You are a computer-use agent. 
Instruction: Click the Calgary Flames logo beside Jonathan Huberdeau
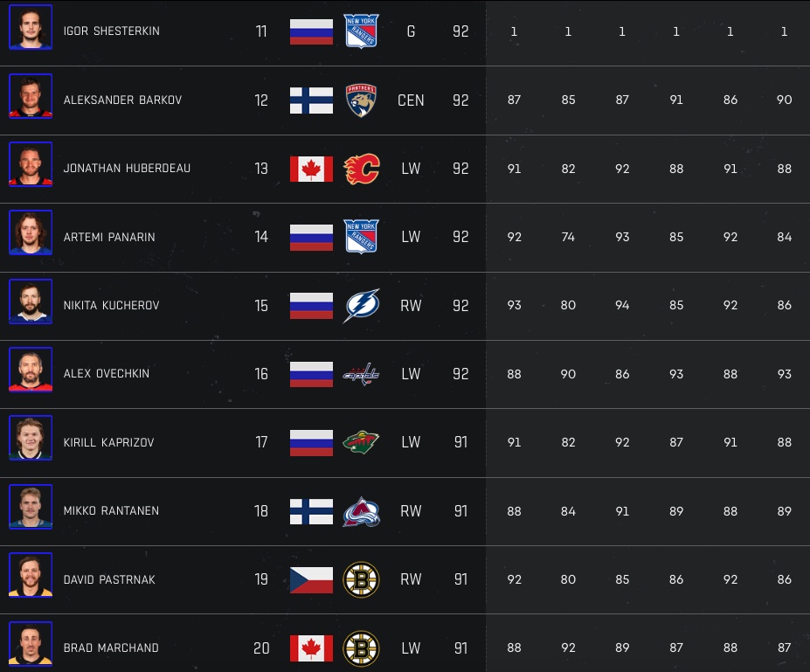coord(361,169)
